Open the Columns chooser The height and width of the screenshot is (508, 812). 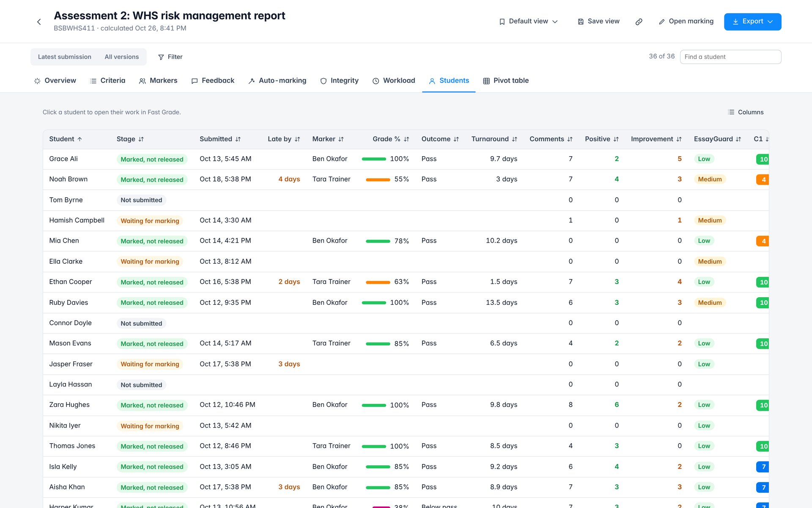746,112
